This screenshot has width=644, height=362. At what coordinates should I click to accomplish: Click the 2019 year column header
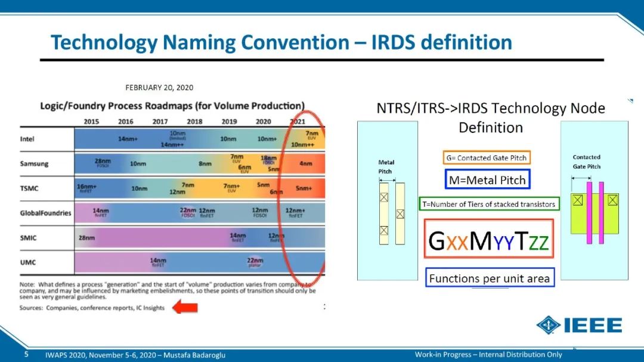click(229, 122)
